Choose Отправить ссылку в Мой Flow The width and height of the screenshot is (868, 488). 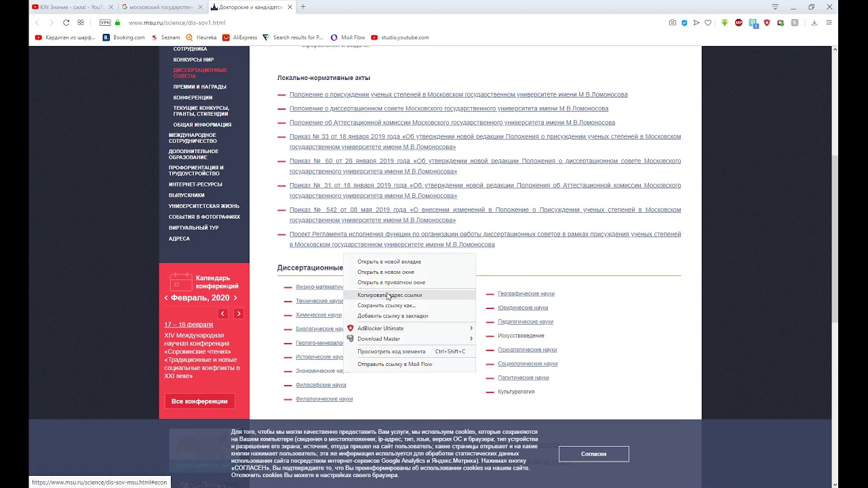coord(410,364)
